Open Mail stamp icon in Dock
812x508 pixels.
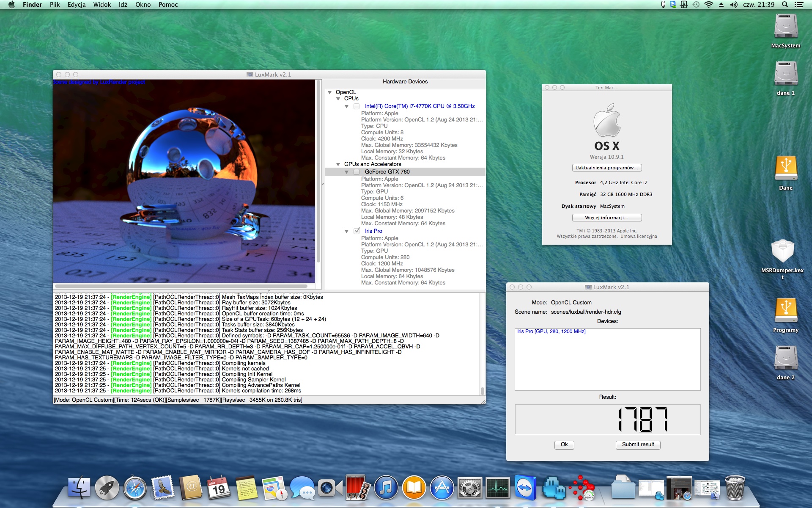163,488
